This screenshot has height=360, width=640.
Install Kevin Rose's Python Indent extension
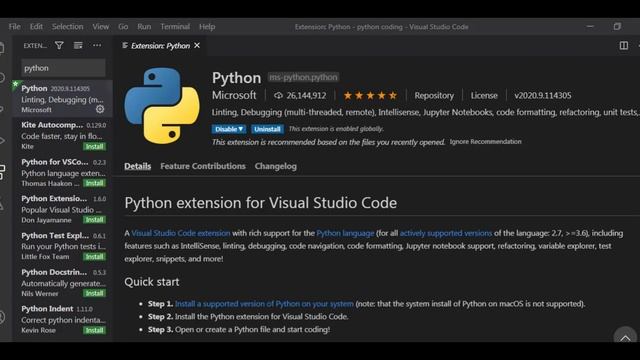[x=94, y=330]
